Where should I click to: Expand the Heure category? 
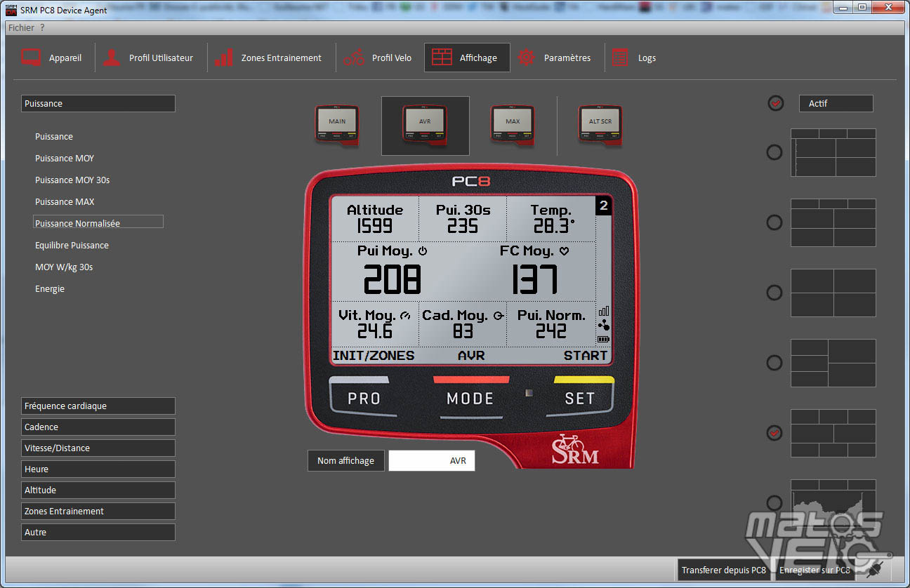(x=98, y=469)
